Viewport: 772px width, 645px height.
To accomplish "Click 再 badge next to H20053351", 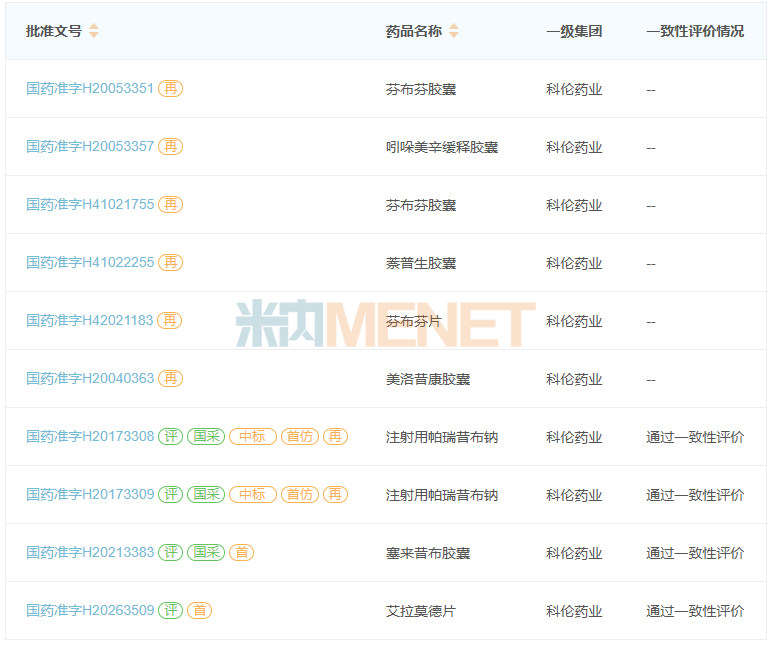I will (x=170, y=89).
